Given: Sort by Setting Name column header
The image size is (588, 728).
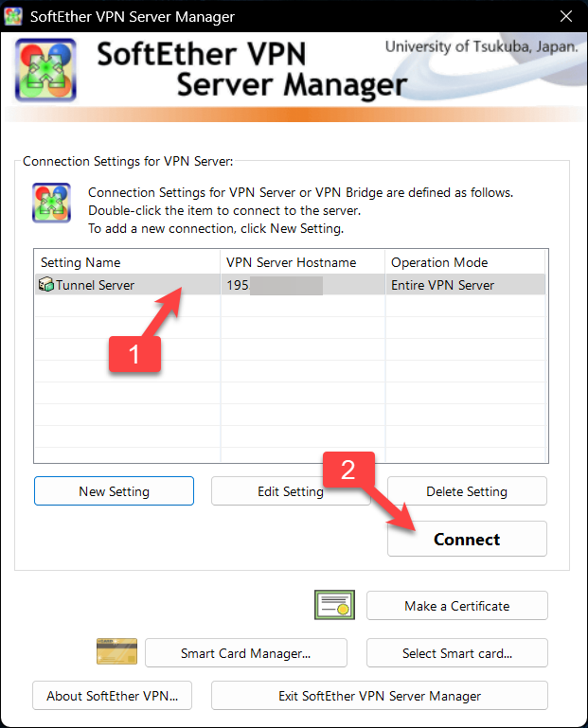Looking at the screenshot, I should coord(127,262).
